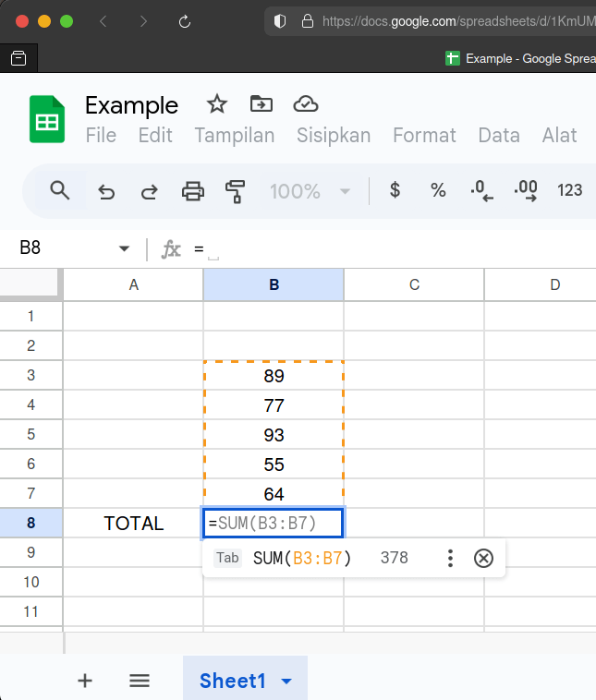Select column B header
The width and height of the screenshot is (596, 700).
(274, 284)
